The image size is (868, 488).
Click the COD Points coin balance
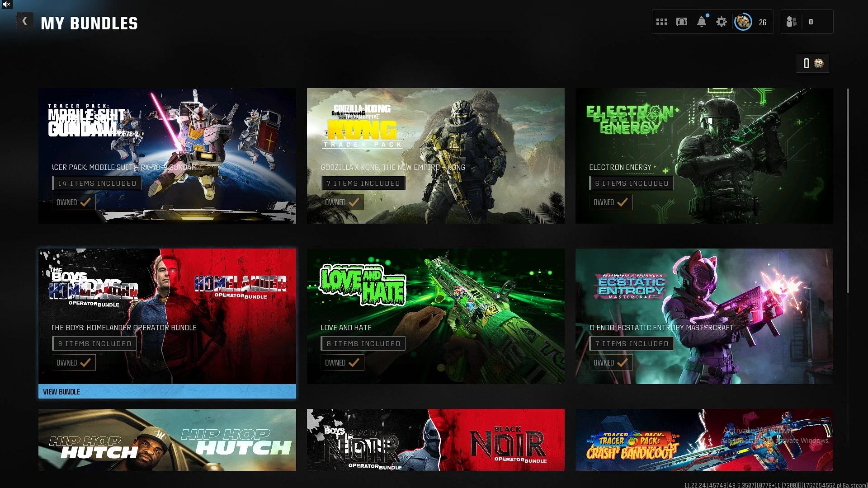click(813, 63)
